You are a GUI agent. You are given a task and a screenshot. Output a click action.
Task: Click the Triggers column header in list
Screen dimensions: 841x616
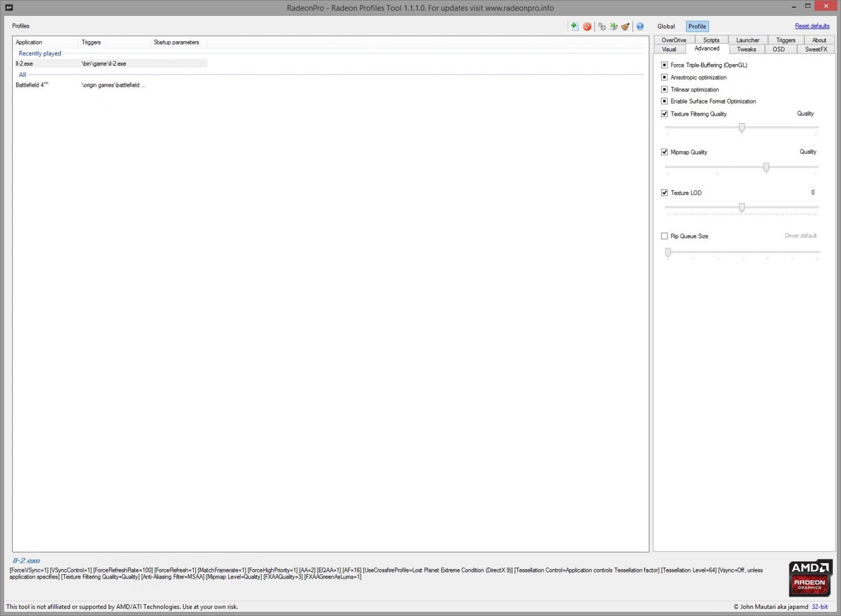pyautogui.click(x=115, y=42)
